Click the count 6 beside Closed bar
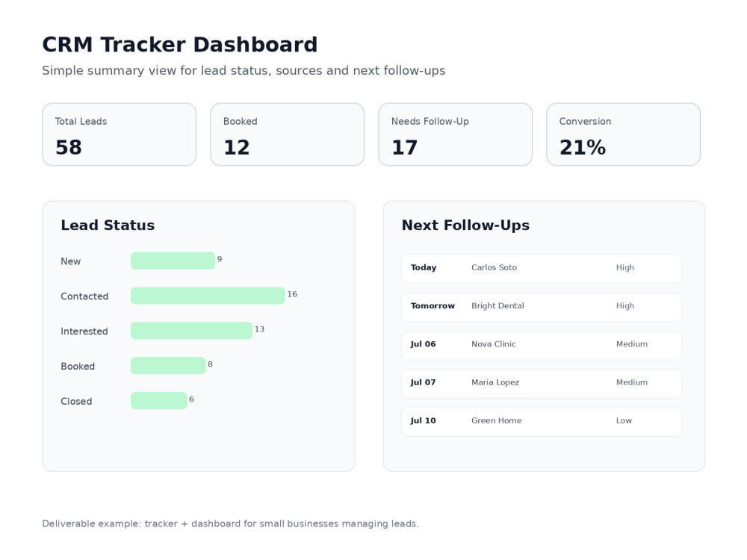The width and height of the screenshot is (747, 560). (191, 399)
